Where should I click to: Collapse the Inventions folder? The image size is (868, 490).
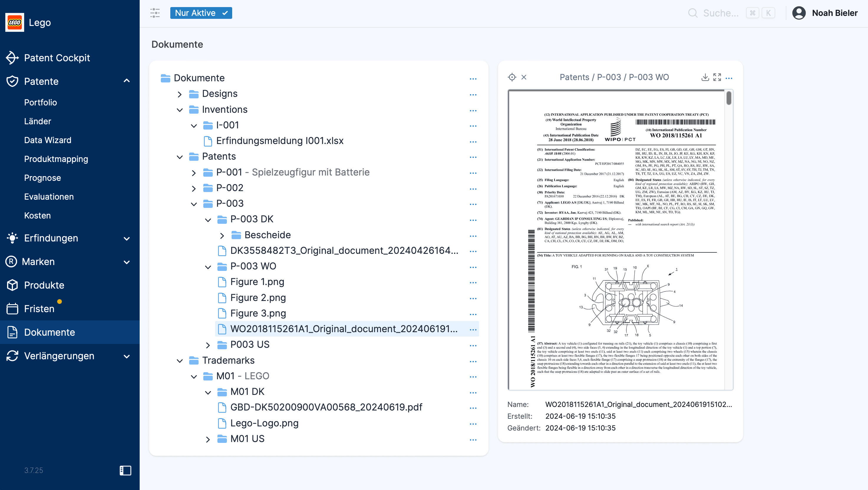(x=180, y=110)
